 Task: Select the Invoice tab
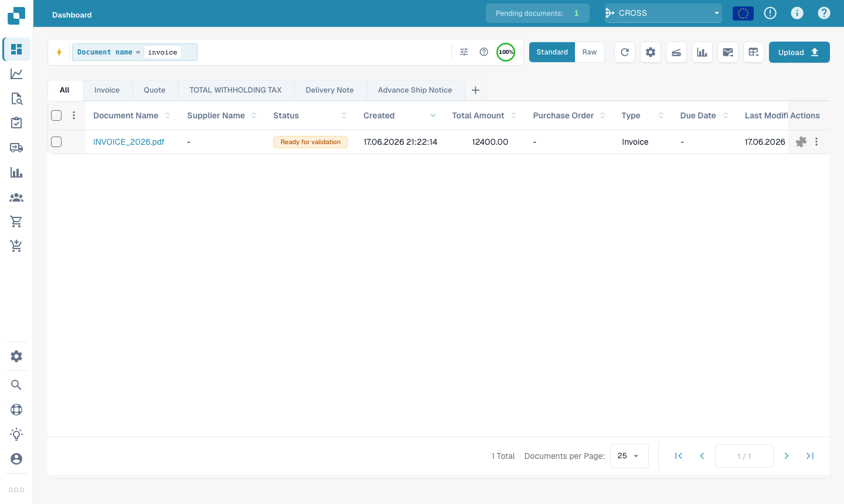107,90
